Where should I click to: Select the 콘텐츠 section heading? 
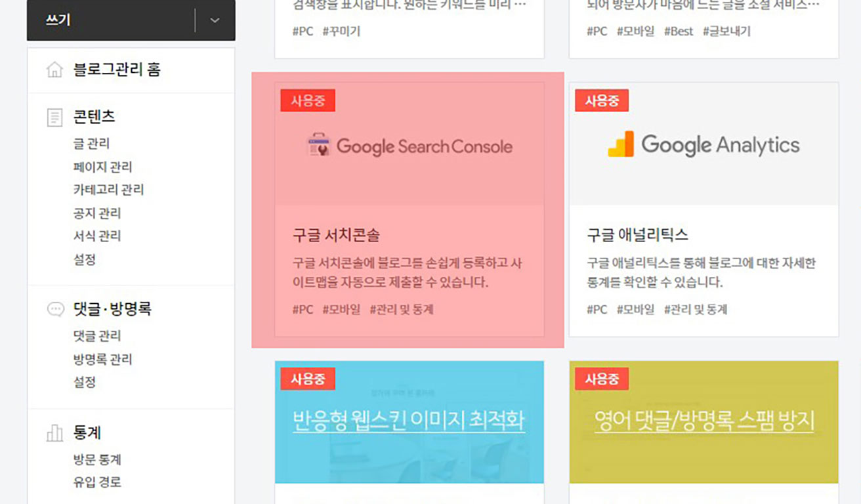tap(94, 117)
